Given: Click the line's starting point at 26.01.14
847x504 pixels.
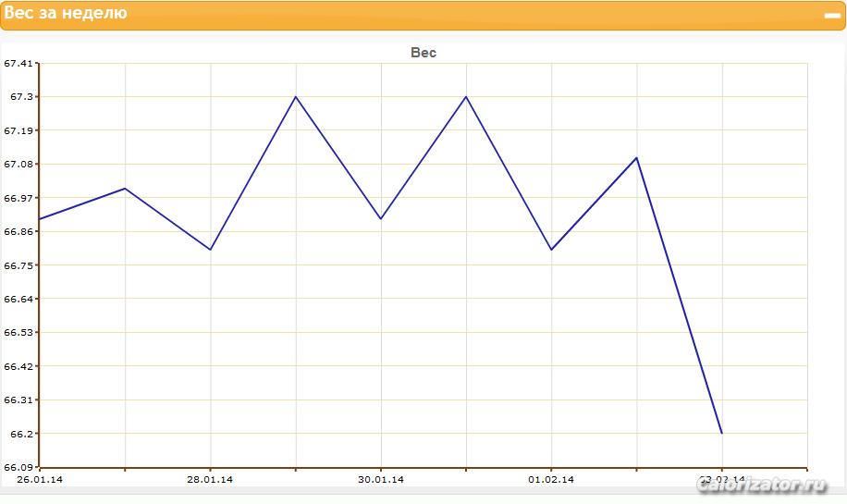Looking at the screenshot, I should tap(40, 219).
